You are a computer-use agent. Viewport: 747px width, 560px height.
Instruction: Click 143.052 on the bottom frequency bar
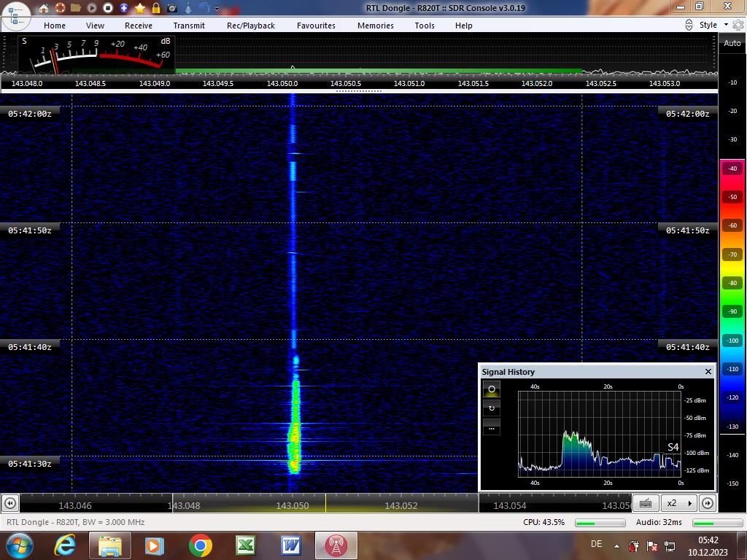401,506
